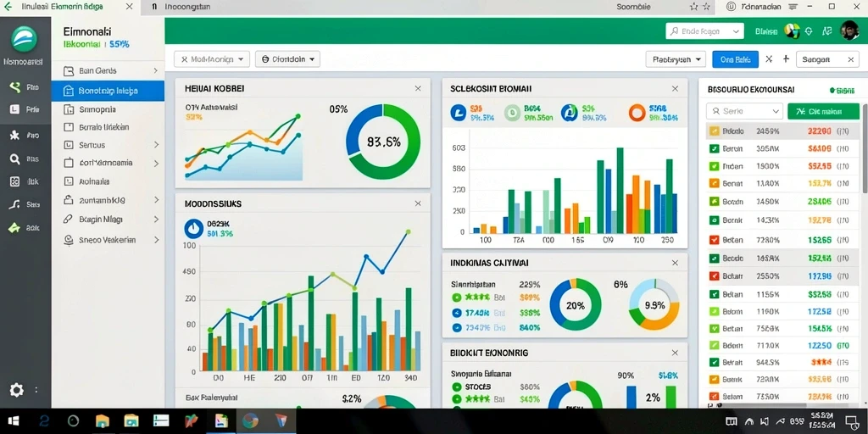Open settings gear at sidebar bottom
The height and width of the screenshot is (434, 868).
[17, 390]
